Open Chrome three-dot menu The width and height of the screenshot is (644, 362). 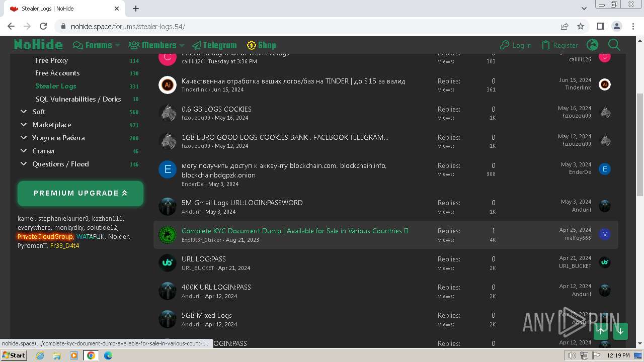(633, 26)
